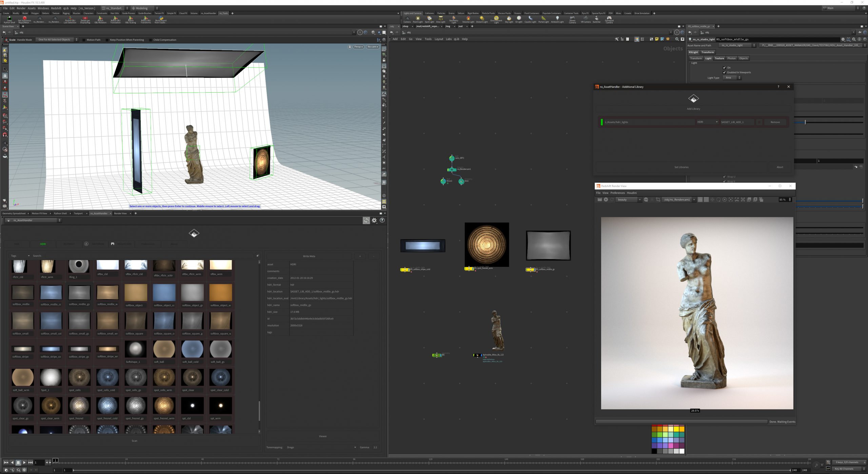The image size is (868, 474).
Task: Start IPR render in Redshift Render View
Action: point(606,200)
